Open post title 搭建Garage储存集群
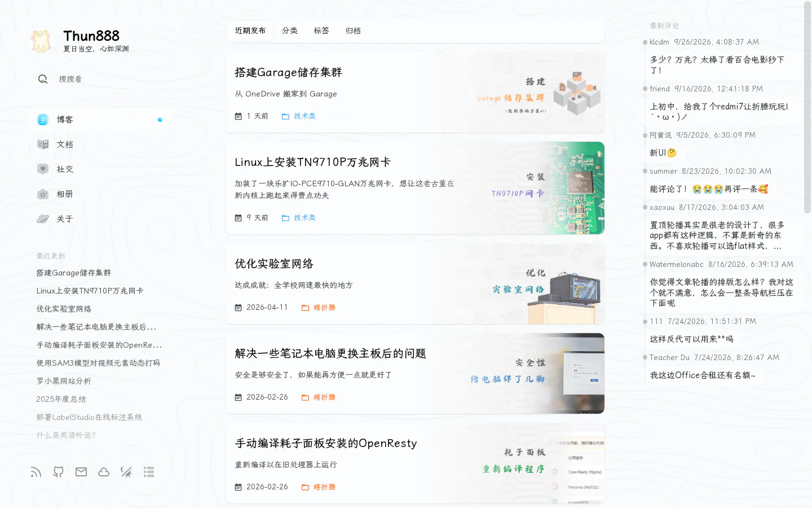The image size is (812, 508). (289, 72)
